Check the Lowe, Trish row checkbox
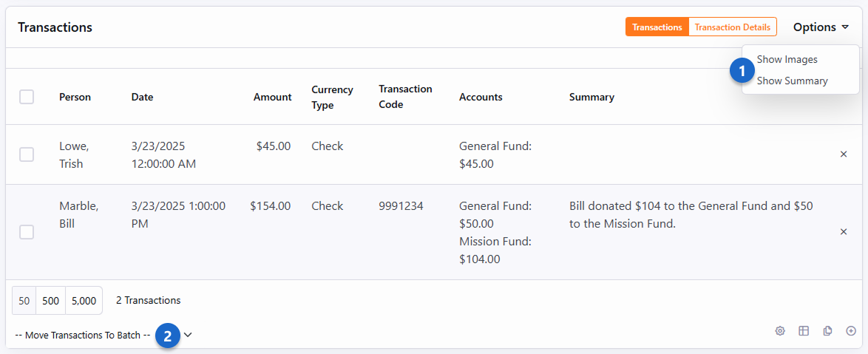868x354 pixels. click(27, 154)
